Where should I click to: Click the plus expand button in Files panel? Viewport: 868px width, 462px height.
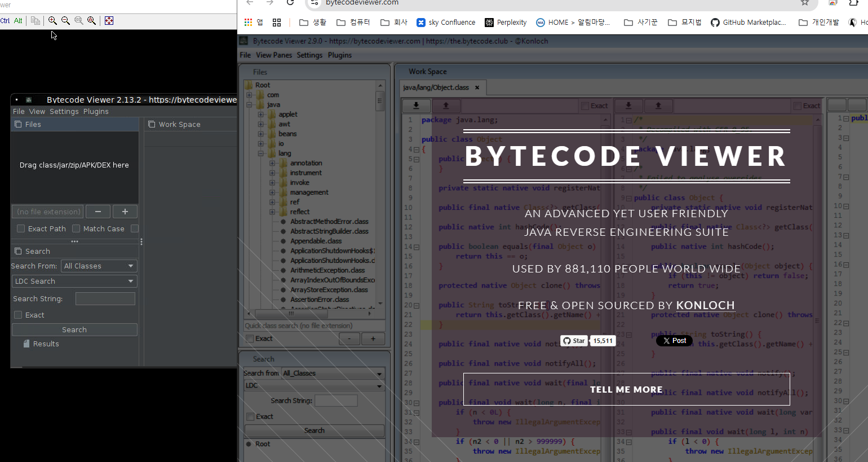click(x=125, y=212)
